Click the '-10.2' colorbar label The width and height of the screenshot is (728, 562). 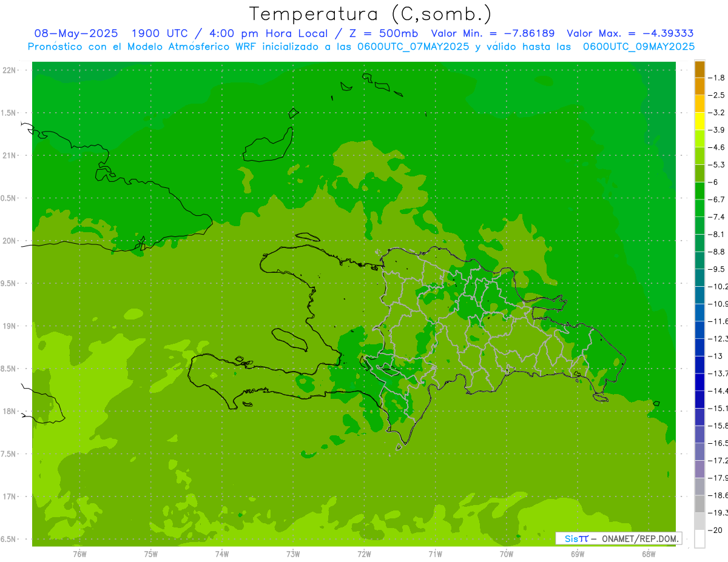click(x=718, y=286)
